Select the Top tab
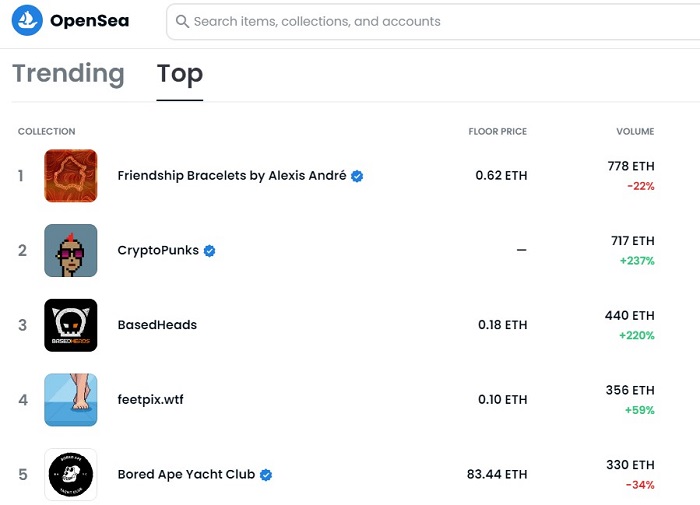 point(180,74)
